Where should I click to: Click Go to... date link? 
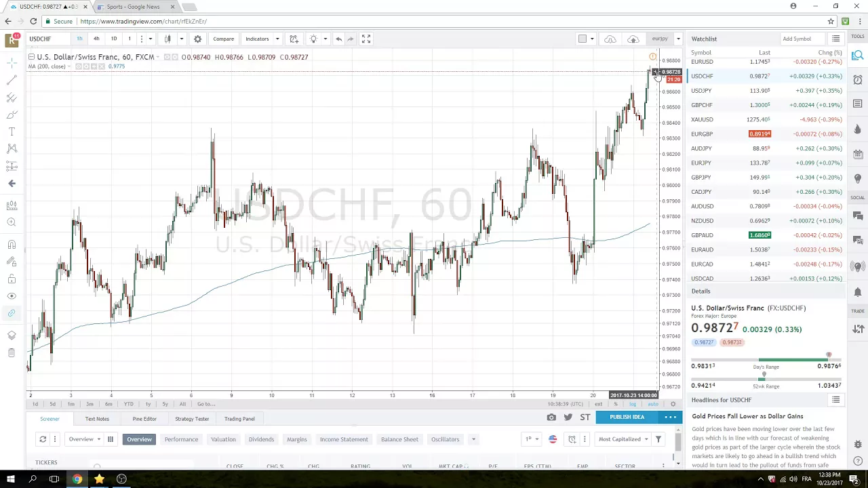(x=206, y=404)
